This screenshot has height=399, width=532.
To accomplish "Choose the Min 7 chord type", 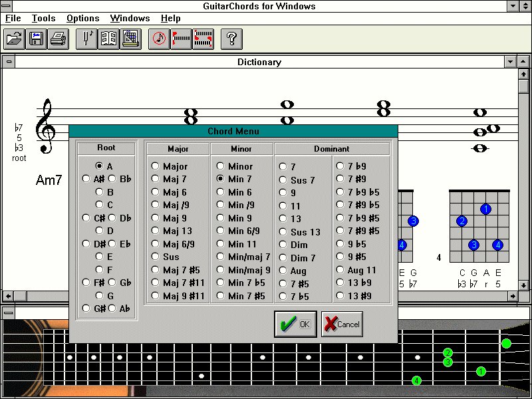I will pyautogui.click(x=234, y=179).
